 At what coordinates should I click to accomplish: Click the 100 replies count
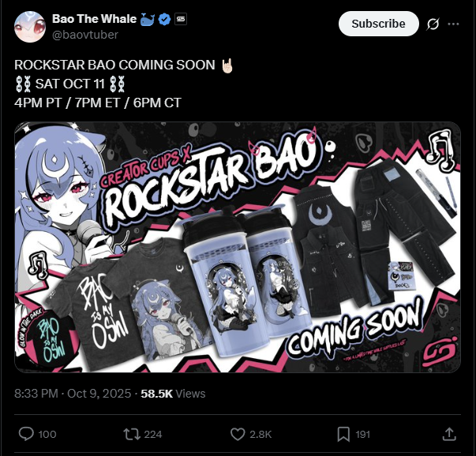coord(47,434)
